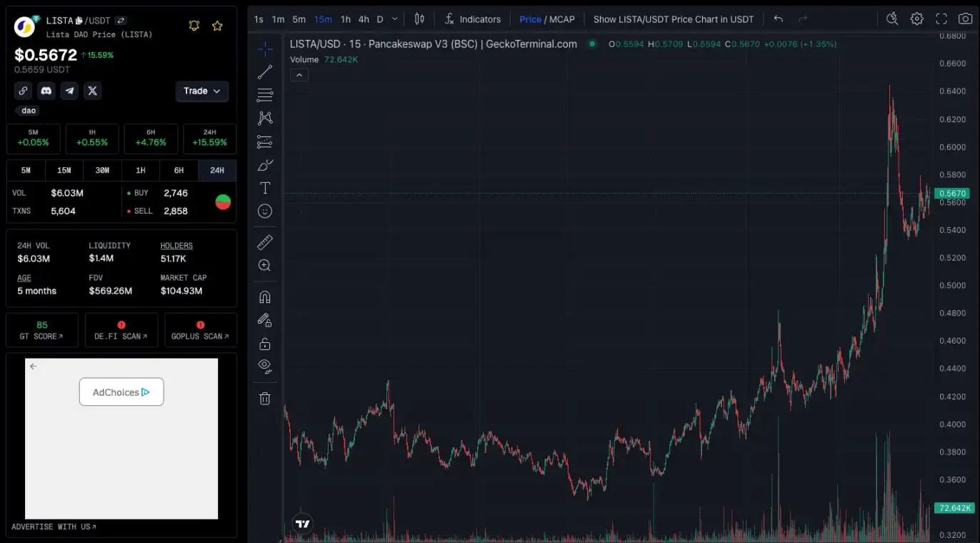Image resolution: width=980 pixels, height=543 pixels.
Task: Open the HOLDERS link in the stats panel
Action: click(176, 245)
